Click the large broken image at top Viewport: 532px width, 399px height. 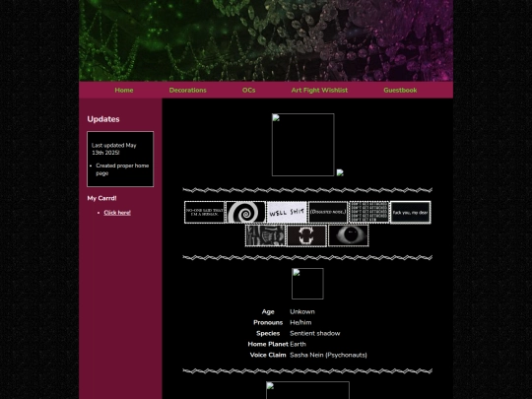click(303, 145)
